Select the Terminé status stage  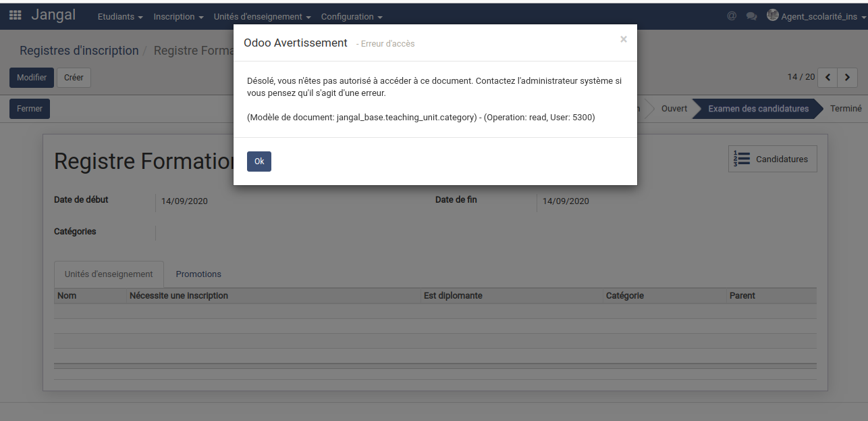click(846, 108)
